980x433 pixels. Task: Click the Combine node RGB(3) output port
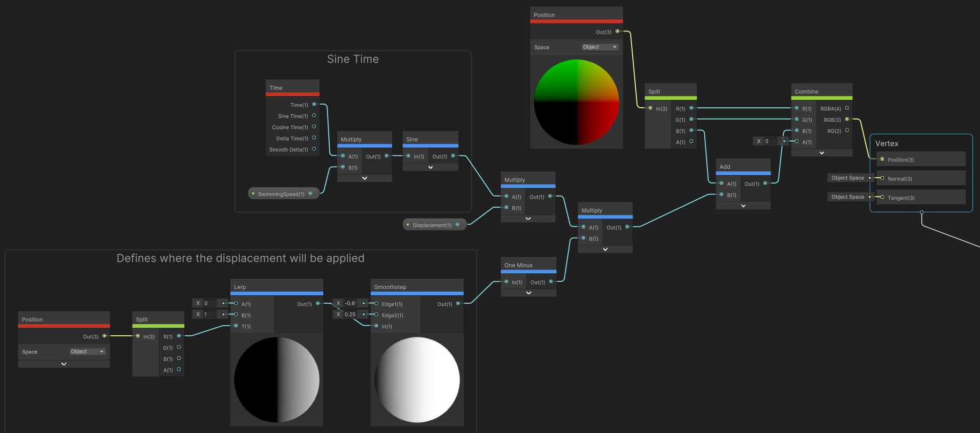(x=847, y=119)
